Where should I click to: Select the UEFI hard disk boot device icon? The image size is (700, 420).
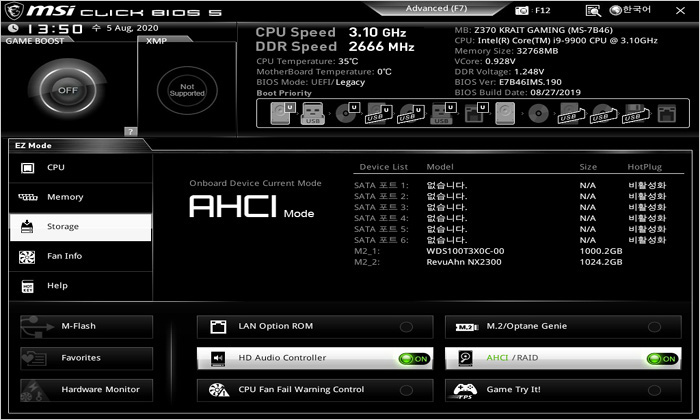pos(283,113)
